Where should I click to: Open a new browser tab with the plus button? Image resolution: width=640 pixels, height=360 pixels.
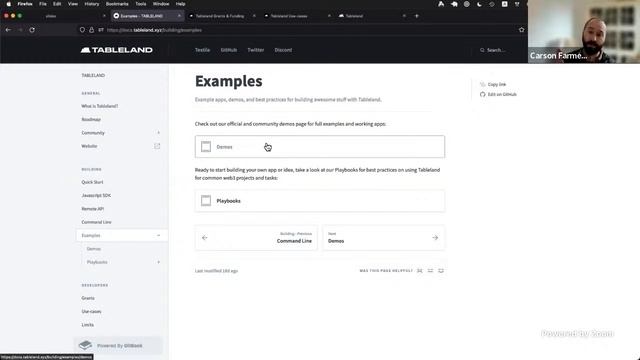(x=417, y=16)
